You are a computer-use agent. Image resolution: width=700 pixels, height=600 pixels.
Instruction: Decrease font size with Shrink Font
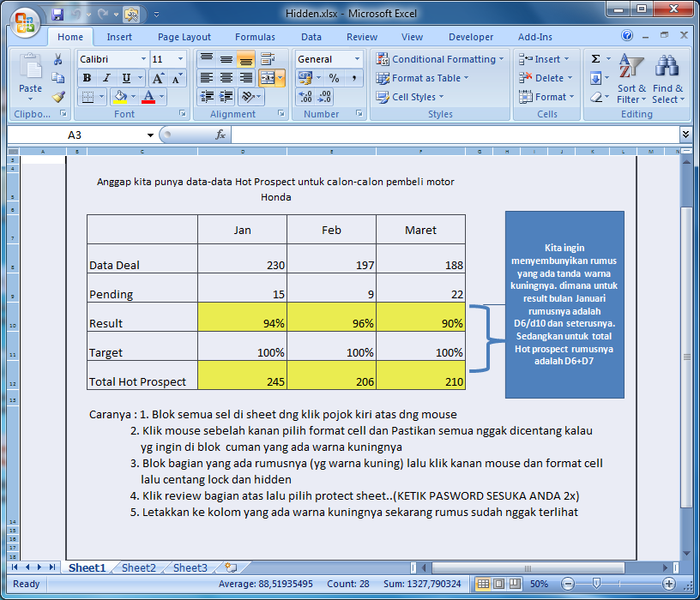(x=177, y=79)
